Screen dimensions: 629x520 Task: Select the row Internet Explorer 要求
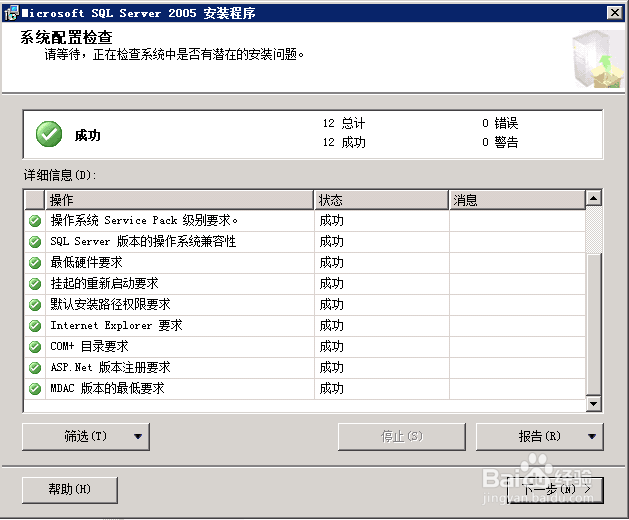pyautogui.click(x=305, y=325)
